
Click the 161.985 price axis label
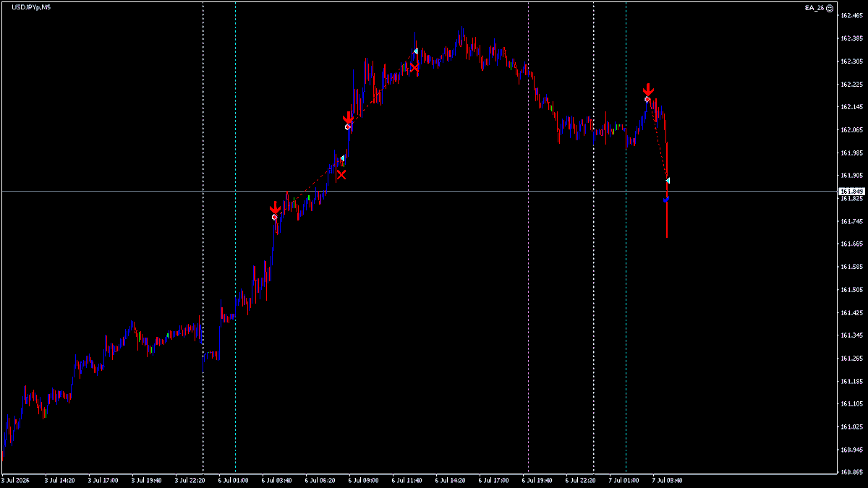click(x=851, y=153)
